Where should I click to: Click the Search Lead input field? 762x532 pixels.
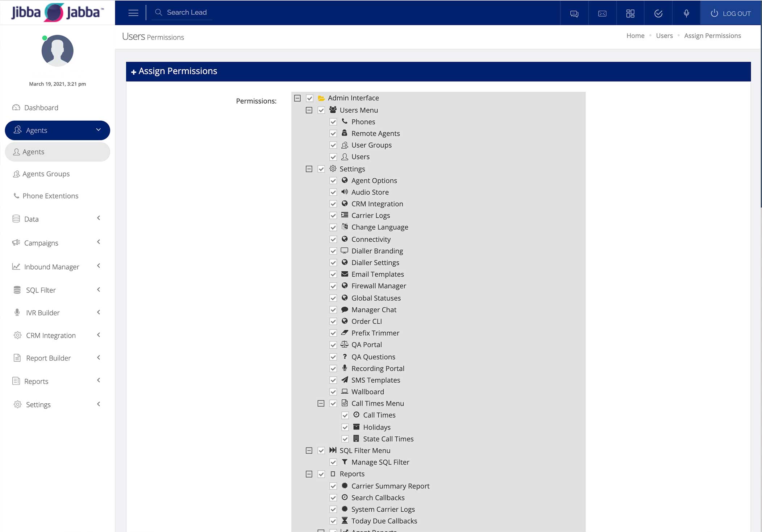pyautogui.click(x=187, y=12)
